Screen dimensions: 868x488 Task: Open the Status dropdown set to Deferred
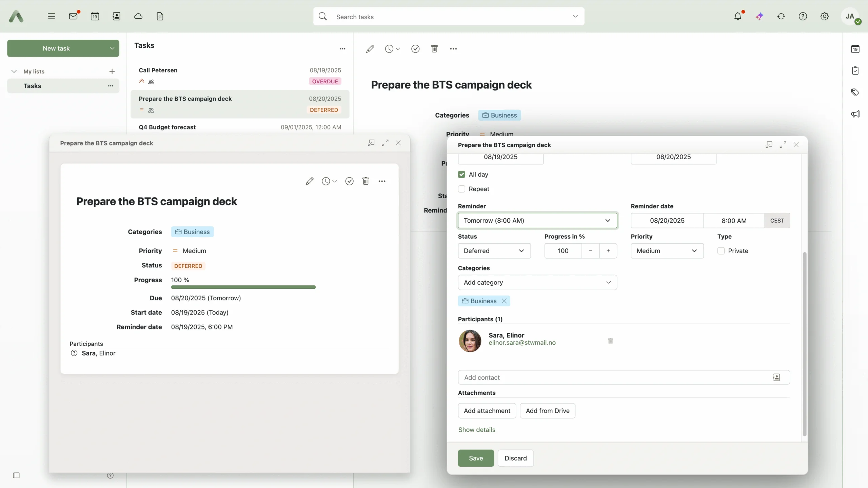click(494, 251)
